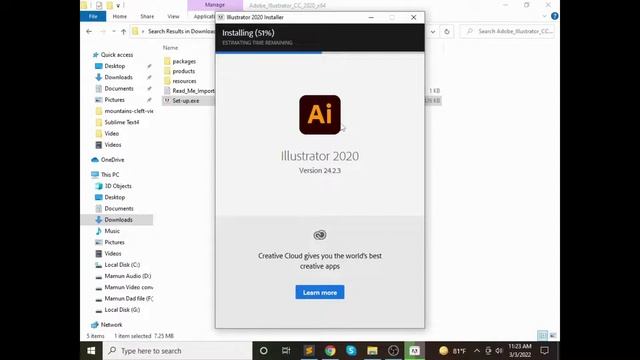Image resolution: width=640 pixels, height=360 pixels.
Task: Open File Explorer from taskbar
Action: 372,351
